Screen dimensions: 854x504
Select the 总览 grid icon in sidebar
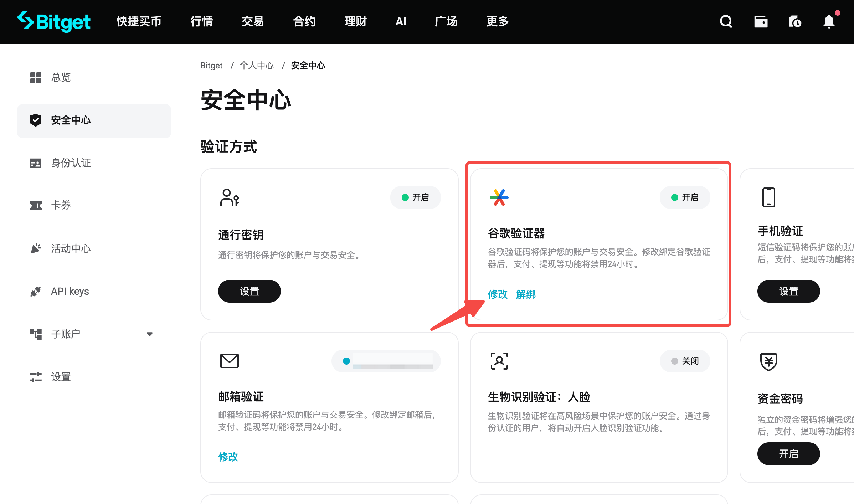pyautogui.click(x=36, y=78)
